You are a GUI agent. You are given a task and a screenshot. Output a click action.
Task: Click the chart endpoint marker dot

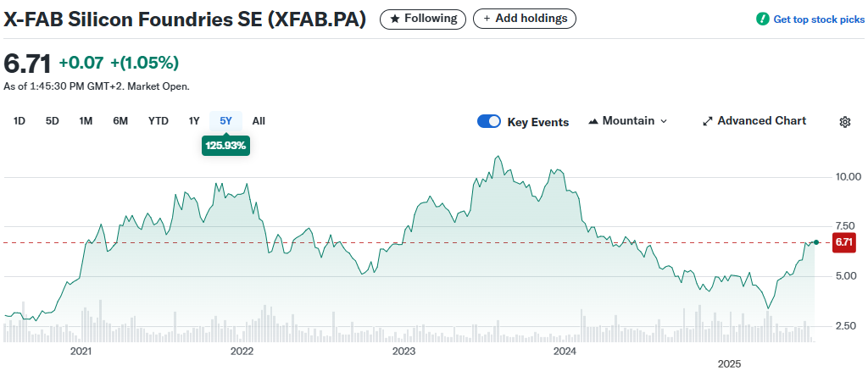816,242
